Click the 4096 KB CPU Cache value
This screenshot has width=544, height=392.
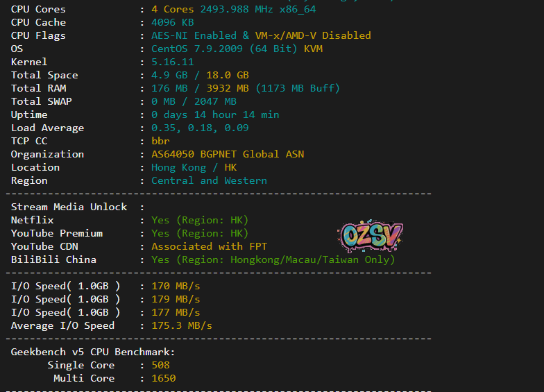pos(172,22)
